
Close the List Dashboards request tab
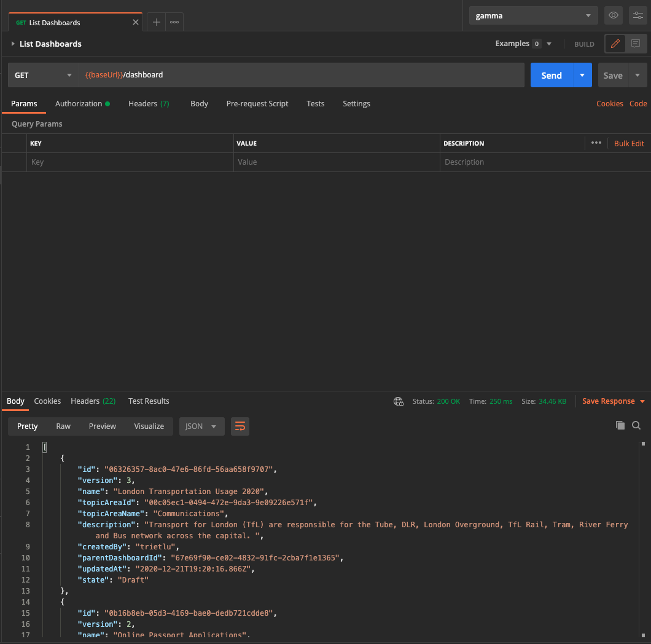[135, 23]
